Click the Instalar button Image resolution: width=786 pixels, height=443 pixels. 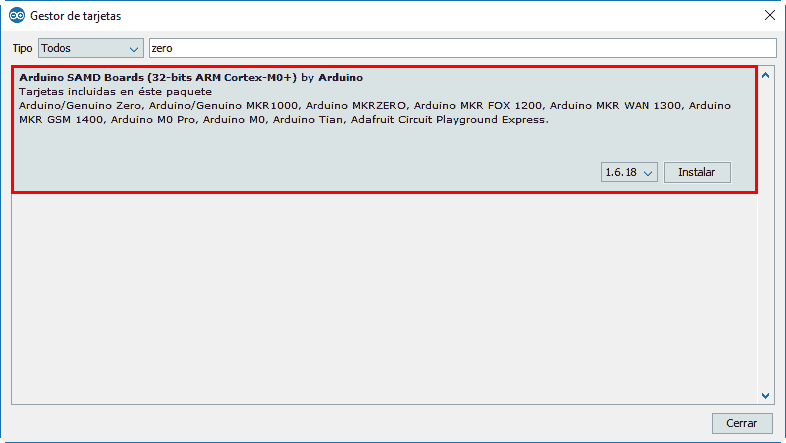point(697,172)
